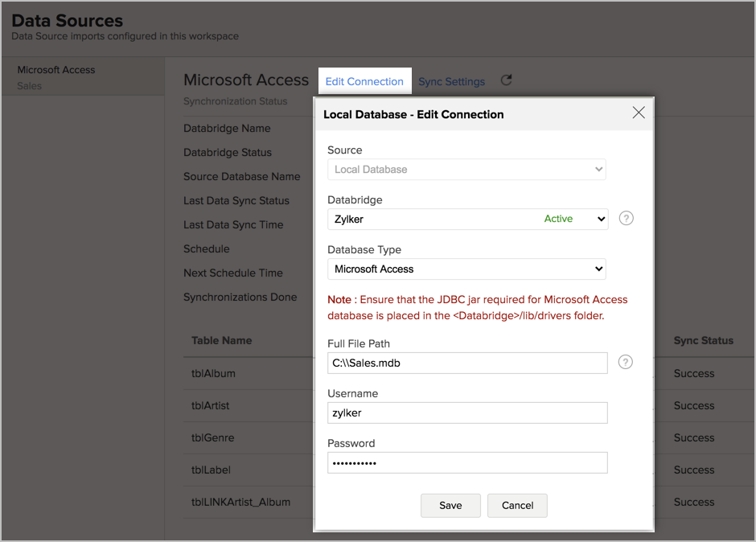Click the Last Data Sync Time label
The image size is (756, 542).
click(233, 224)
